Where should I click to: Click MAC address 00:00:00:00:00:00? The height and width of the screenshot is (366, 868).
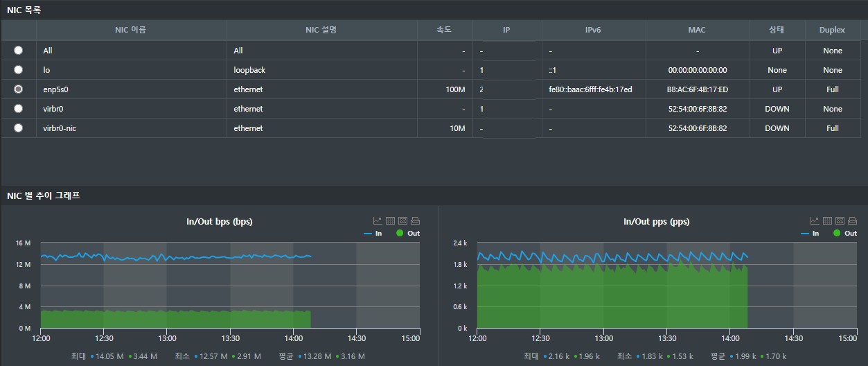[x=698, y=70]
